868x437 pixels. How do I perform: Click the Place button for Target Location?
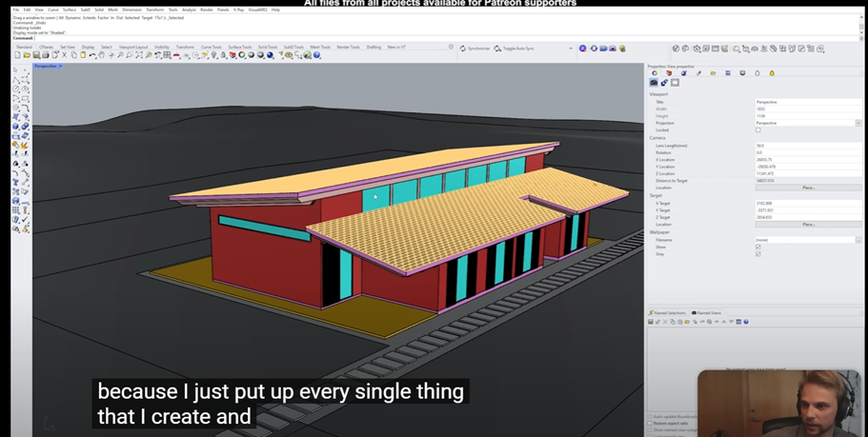(808, 225)
